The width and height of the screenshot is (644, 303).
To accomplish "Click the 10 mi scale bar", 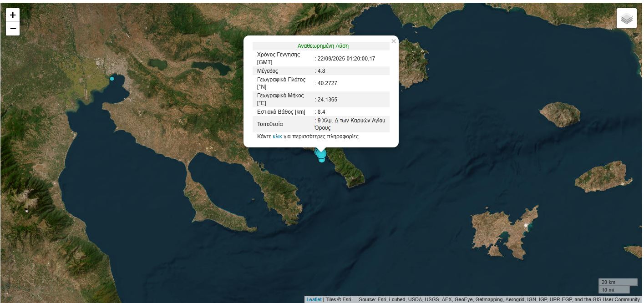I will click(x=614, y=290).
